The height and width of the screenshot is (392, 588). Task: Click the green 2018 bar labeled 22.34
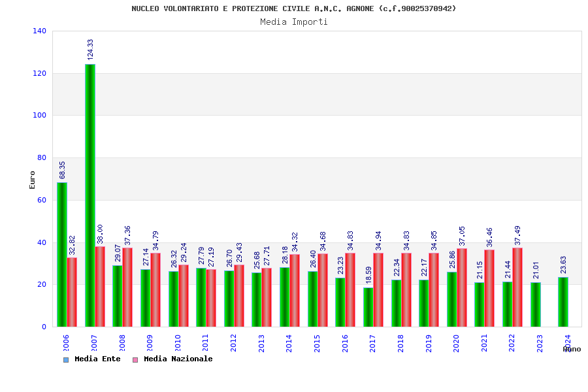point(397,303)
